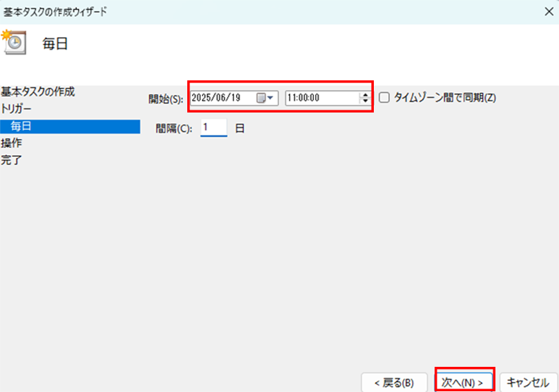Decrease start time with down spinner arrow
The width and height of the screenshot is (559, 392).
click(x=365, y=101)
